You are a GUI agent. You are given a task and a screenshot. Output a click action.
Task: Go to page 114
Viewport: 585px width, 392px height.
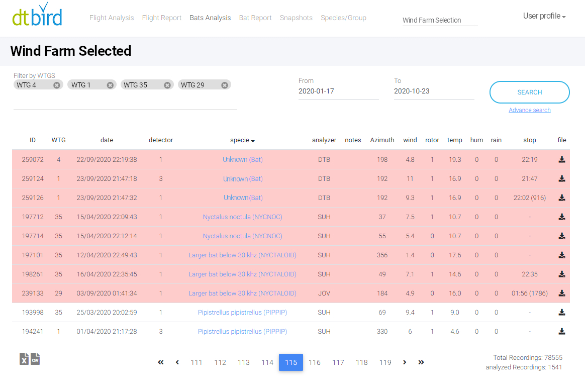coord(267,362)
